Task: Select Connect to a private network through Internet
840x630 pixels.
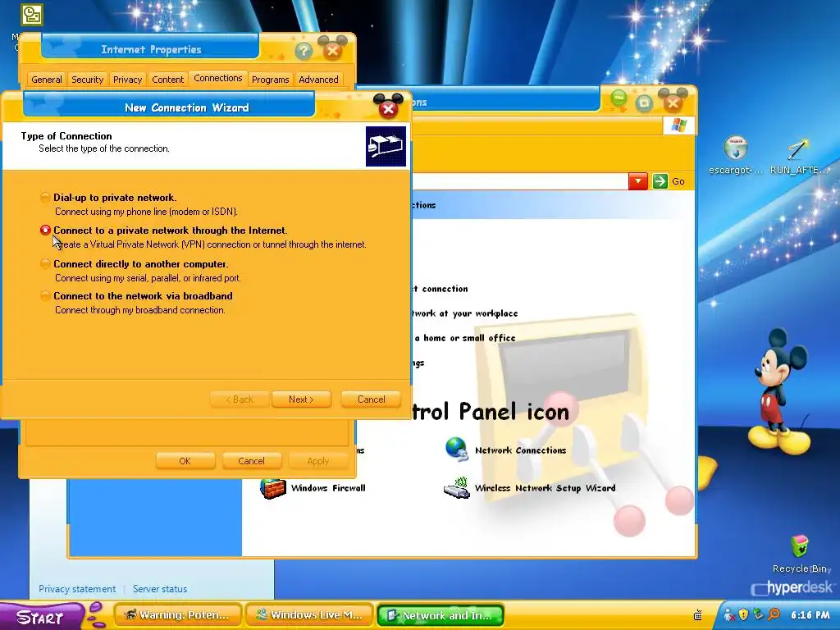Action: pos(45,230)
